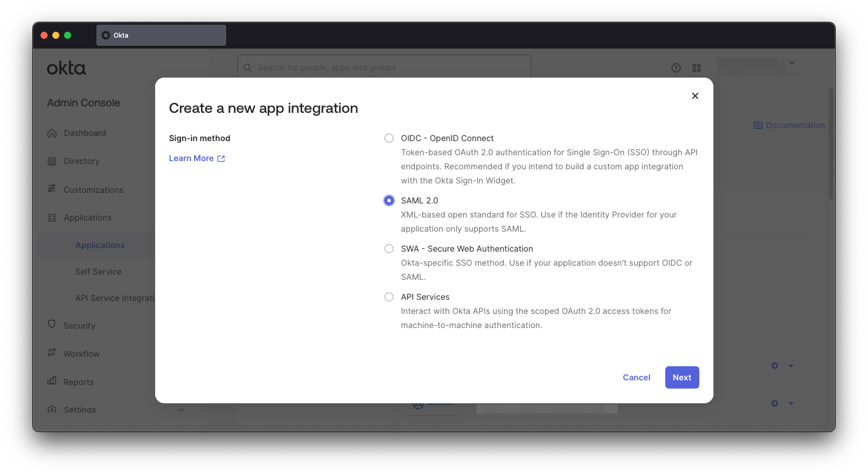Click the external link icon beside Learn More

(x=221, y=158)
